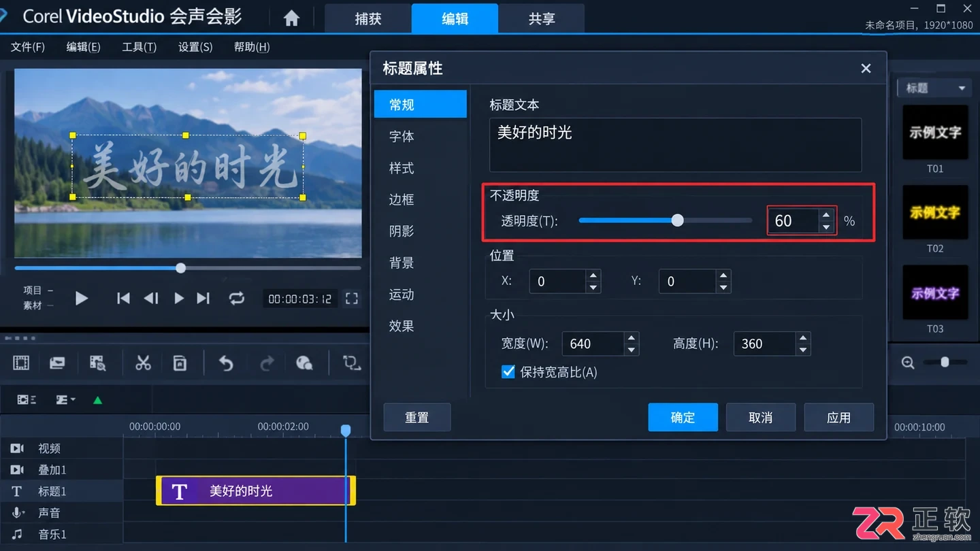Viewport: 980px width, 551px height.
Task: Click the 视频 track header icon
Action: coord(17,448)
